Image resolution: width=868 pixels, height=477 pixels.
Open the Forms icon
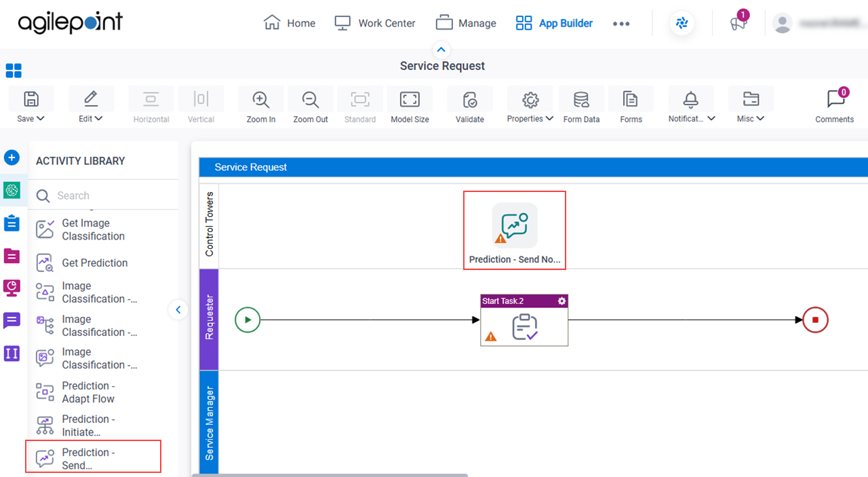[631, 100]
